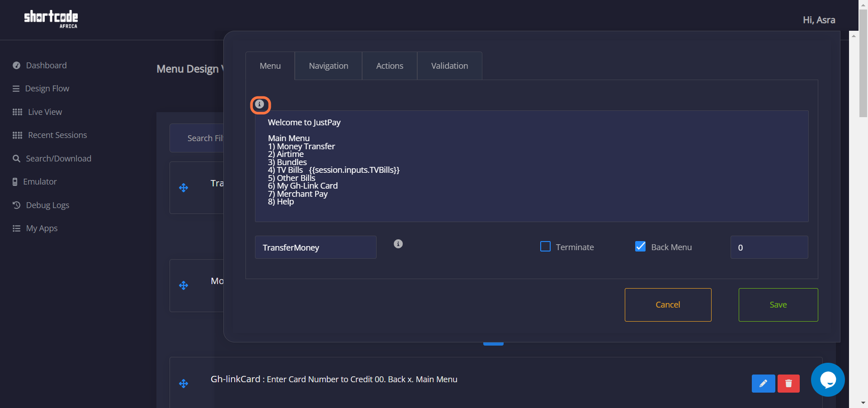Click the Welcome to JustPay line
Image resolution: width=868 pixels, height=408 pixels.
tap(304, 123)
